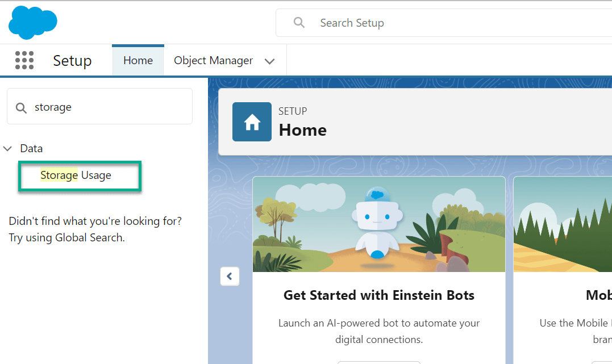Screen dimensions: 612x364
Task: Click the magnifier icon in Quick Find box
Action: pyautogui.click(x=20, y=106)
